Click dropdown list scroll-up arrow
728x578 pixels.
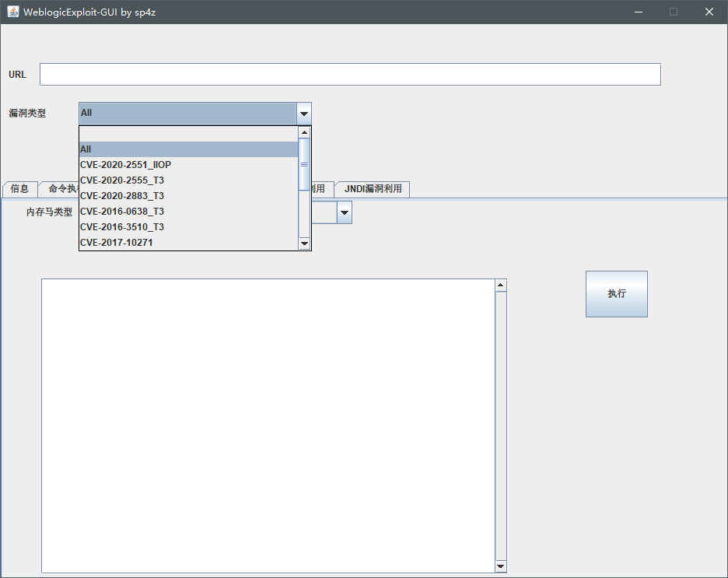tap(304, 133)
